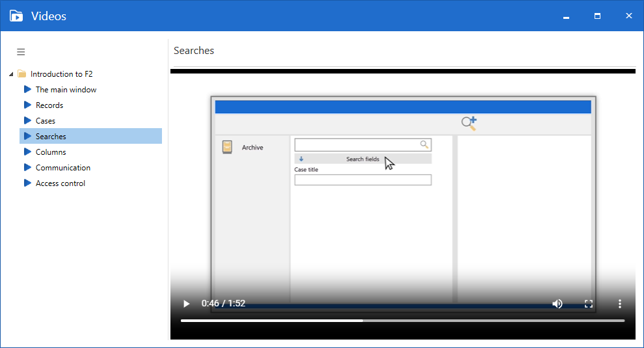
Task: Play the video with the play button
Action: click(187, 304)
